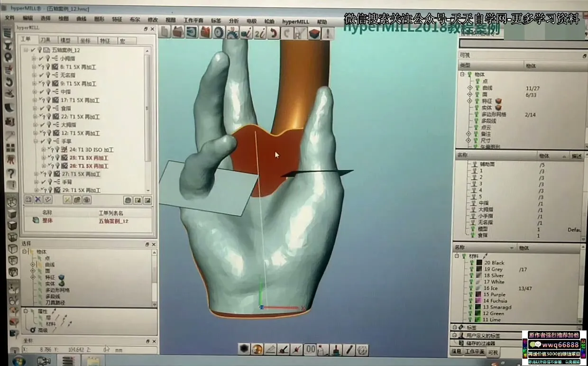
Task: Toggle visibility of 多边形网格 in the 可视 panel
Action: (x=478, y=114)
